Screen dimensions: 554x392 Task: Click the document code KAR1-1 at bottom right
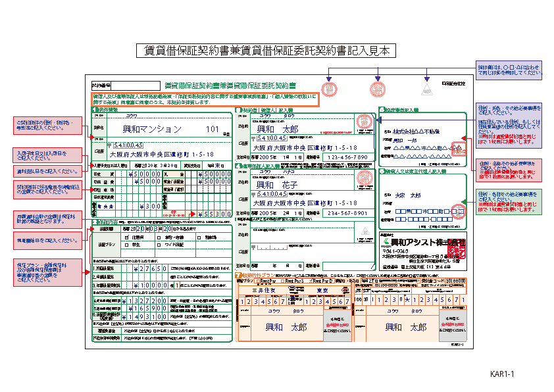[502, 374]
